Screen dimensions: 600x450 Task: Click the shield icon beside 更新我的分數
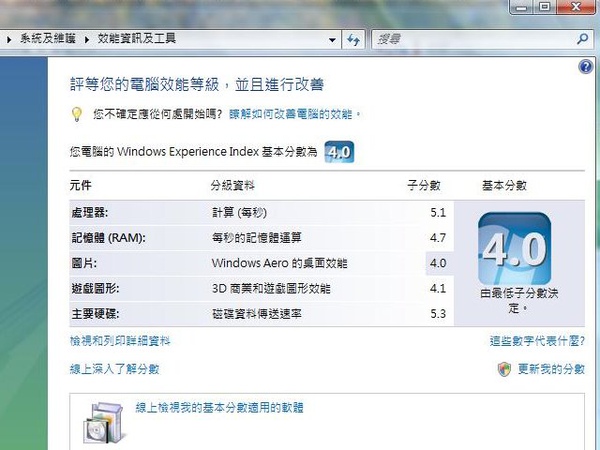click(504, 369)
